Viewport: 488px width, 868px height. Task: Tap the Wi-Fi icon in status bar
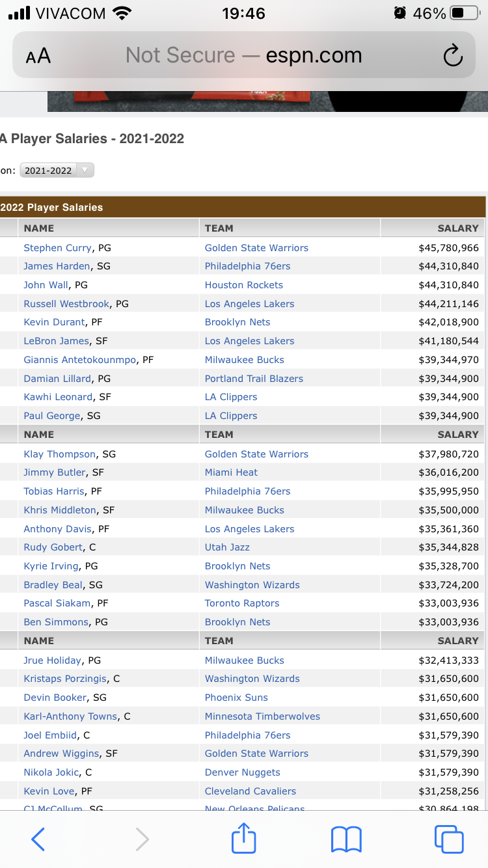(122, 13)
